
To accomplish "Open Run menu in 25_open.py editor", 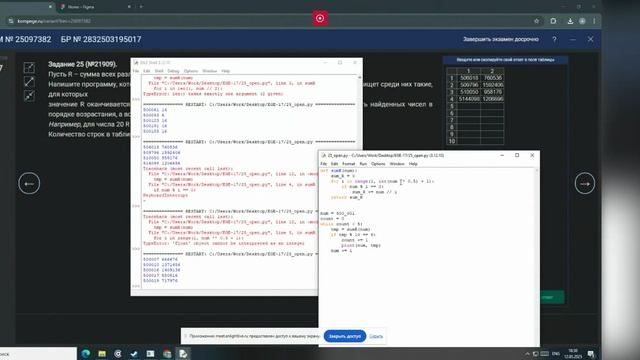I will click(x=363, y=164).
